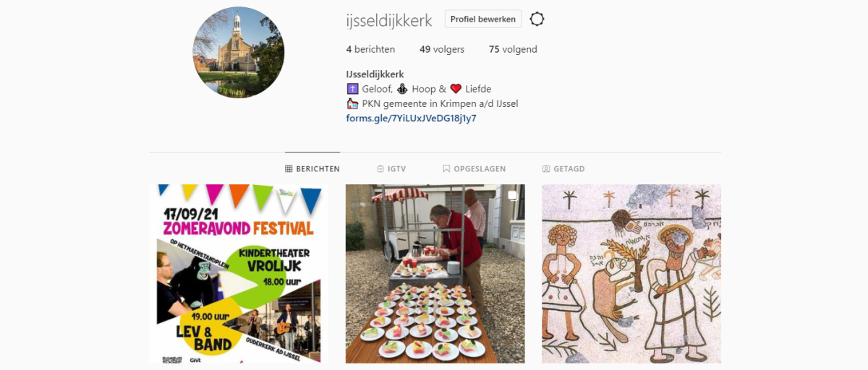View the 75 volgend list
This screenshot has height=370, width=868.
(x=513, y=50)
